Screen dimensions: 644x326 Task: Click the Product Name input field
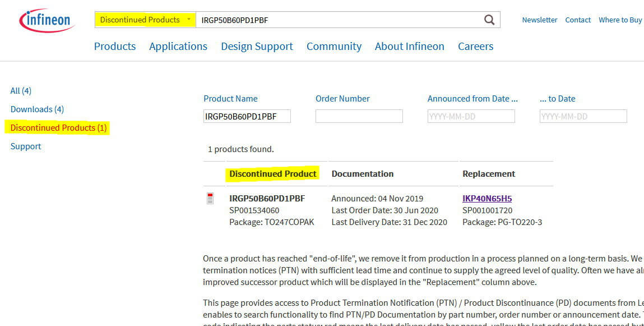click(247, 116)
